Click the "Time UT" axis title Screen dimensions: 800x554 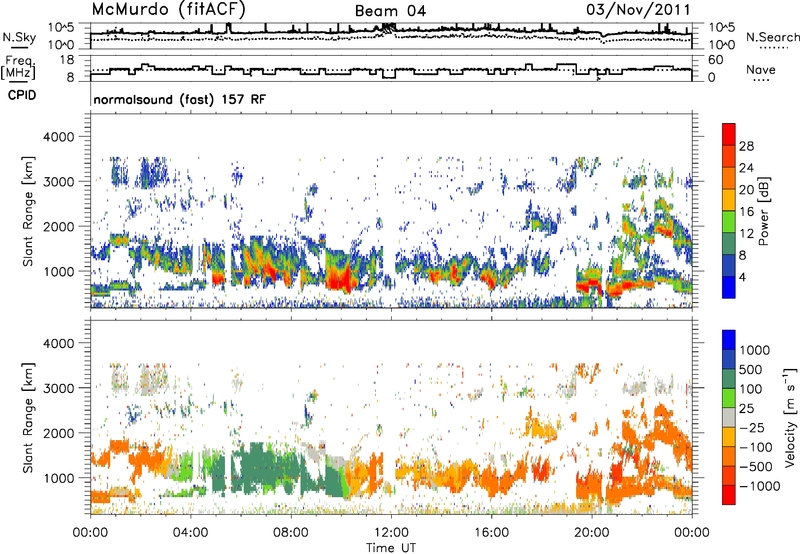[391, 548]
